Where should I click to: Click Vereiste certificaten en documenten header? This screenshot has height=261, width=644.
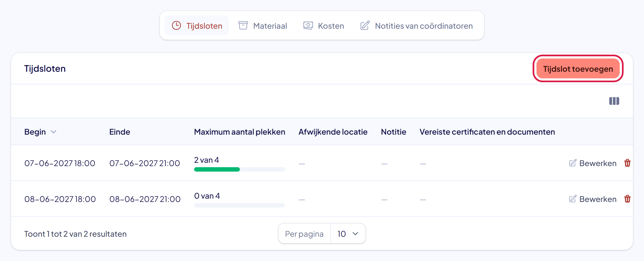pos(487,132)
